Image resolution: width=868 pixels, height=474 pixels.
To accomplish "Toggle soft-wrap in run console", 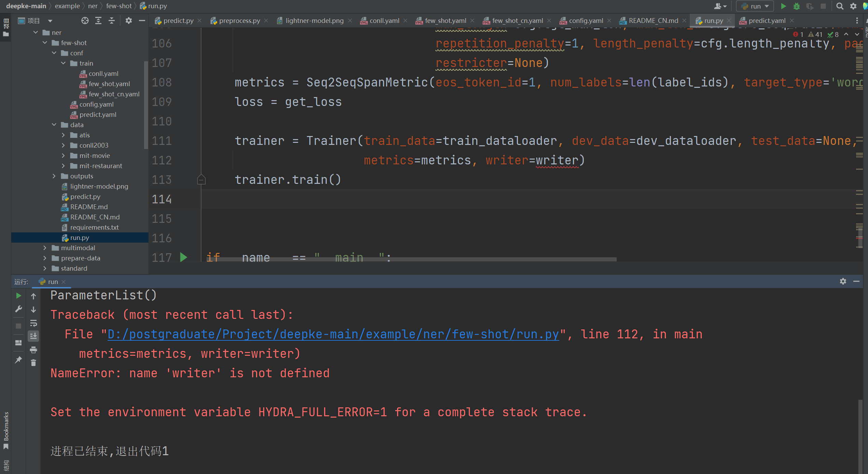I will coord(33,323).
